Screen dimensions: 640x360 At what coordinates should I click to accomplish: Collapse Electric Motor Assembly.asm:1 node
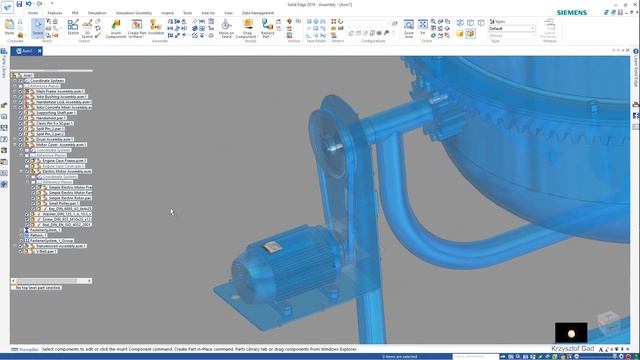pos(22,171)
